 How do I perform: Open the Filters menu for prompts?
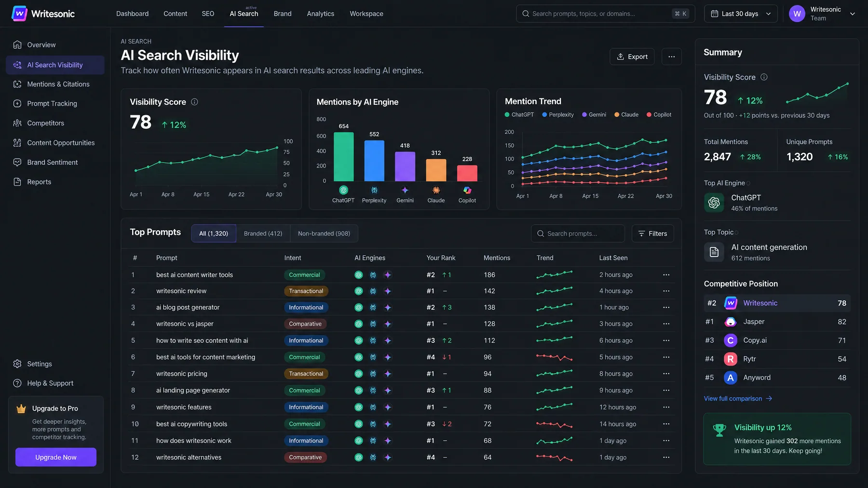653,233
